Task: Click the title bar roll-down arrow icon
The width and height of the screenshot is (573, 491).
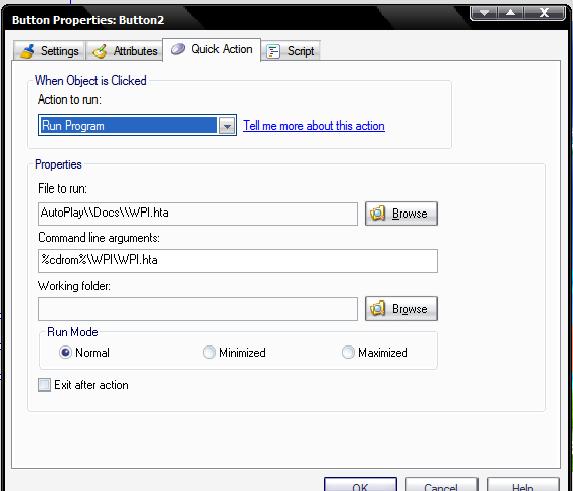Action: [484, 13]
